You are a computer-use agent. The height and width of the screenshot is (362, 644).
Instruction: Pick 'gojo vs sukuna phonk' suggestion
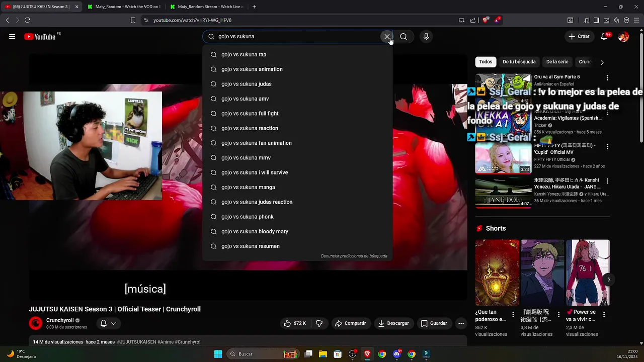(297, 217)
